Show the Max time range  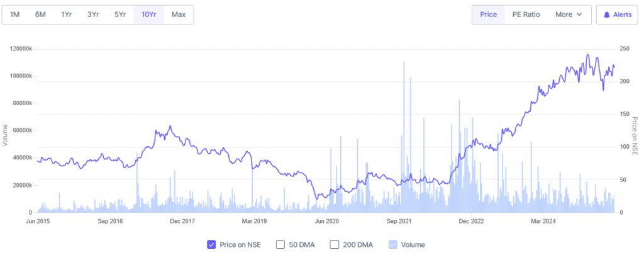point(179,14)
